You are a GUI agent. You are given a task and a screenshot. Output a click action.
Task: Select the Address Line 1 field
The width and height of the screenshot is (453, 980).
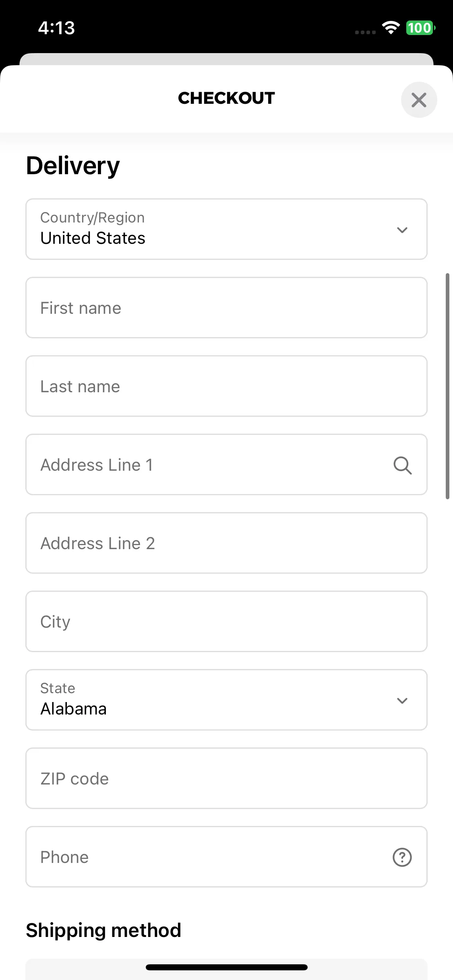(x=226, y=464)
